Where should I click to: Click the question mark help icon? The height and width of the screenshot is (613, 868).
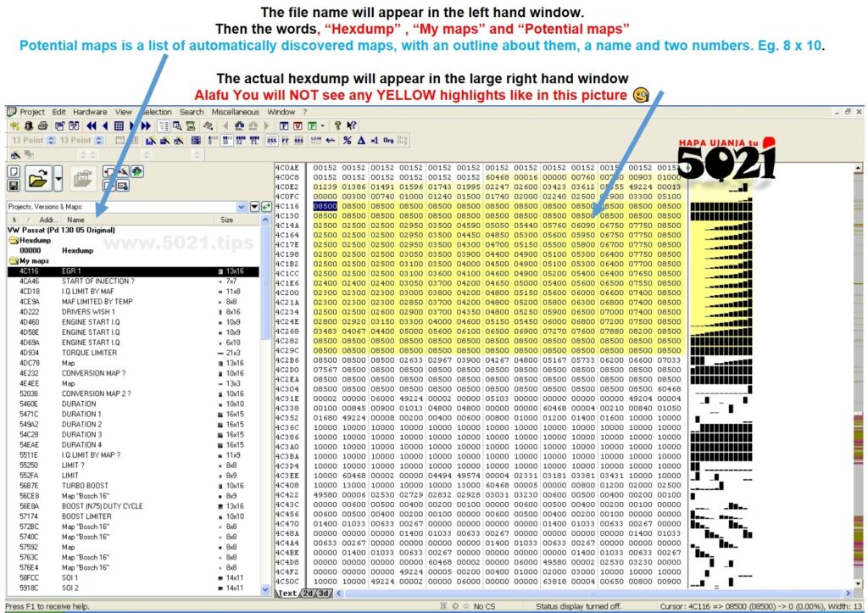[337, 125]
